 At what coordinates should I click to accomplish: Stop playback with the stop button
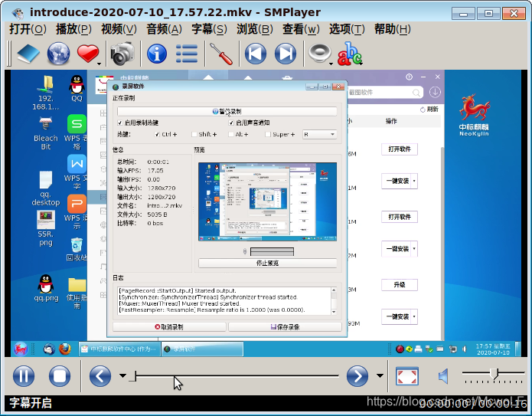pos(60,376)
